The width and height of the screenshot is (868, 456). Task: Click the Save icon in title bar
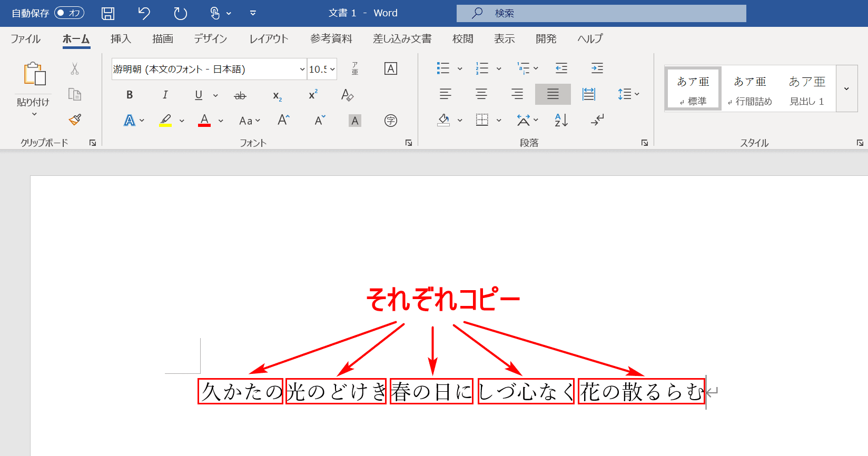coord(108,13)
